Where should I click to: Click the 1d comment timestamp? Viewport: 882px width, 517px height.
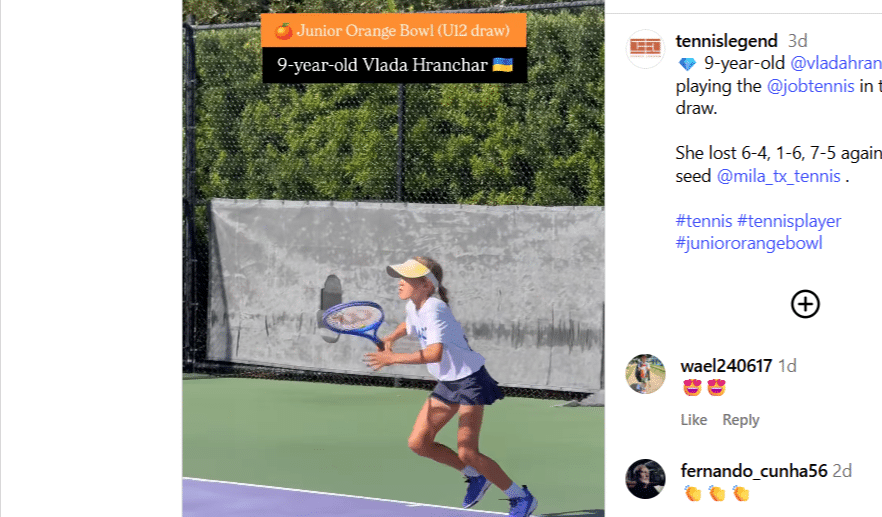coord(787,366)
